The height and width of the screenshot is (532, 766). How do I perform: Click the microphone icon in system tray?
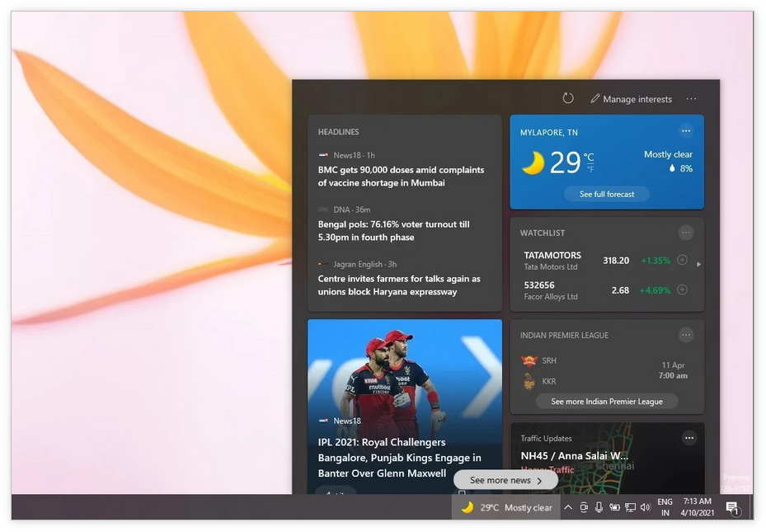(599, 507)
